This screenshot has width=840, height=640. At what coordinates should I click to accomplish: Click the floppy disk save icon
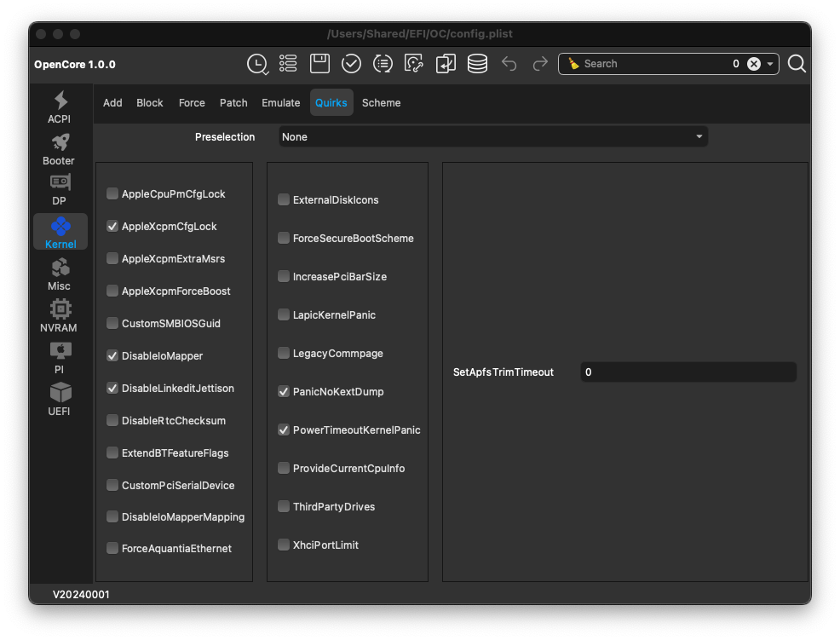pos(319,64)
